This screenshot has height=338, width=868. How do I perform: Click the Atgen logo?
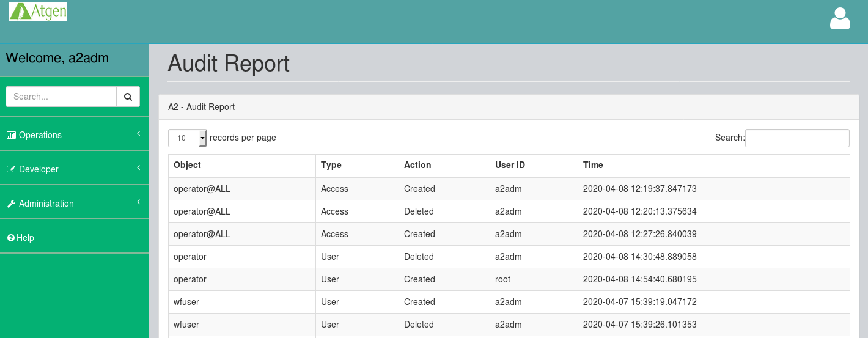click(x=38, y=12)
